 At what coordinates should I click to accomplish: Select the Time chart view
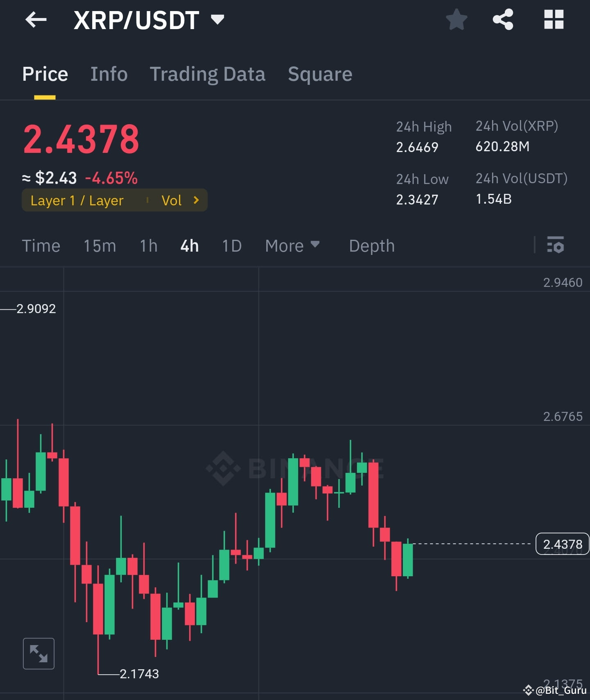click(41, 245)
